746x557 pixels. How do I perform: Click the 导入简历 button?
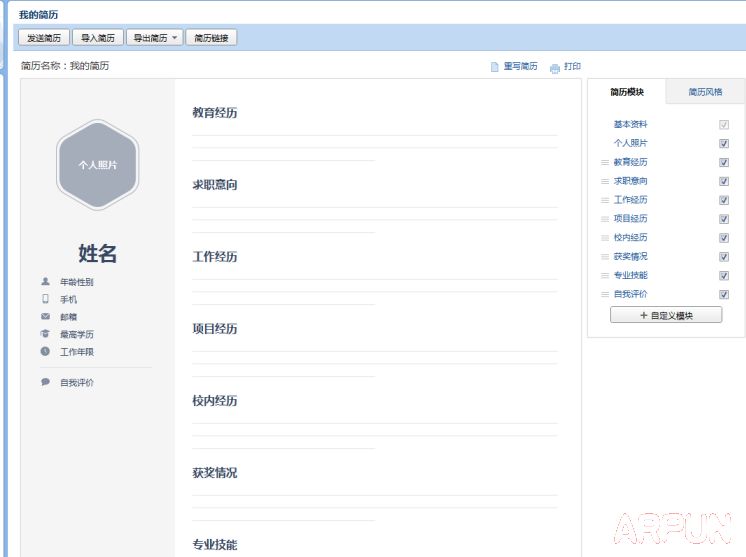pyautogui.click(x=98, y=38)
